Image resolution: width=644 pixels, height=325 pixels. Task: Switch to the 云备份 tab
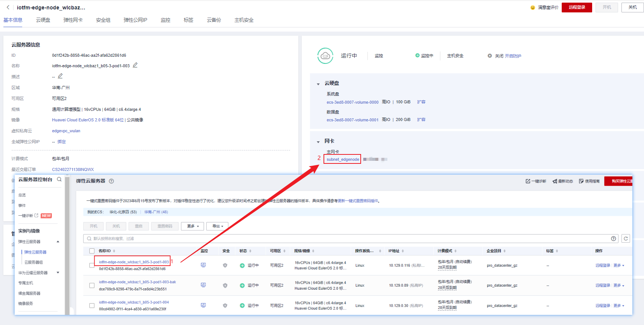pyautogui.click(x=214, y=20)
